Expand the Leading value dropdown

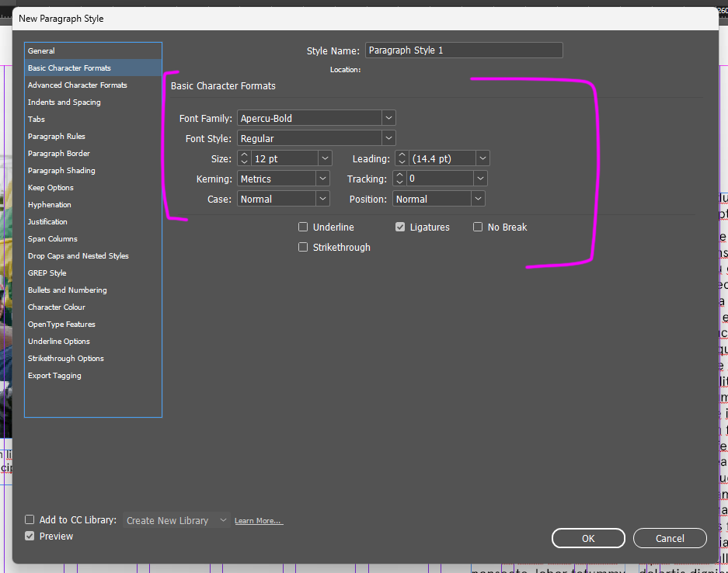click(x=482, y=158)
